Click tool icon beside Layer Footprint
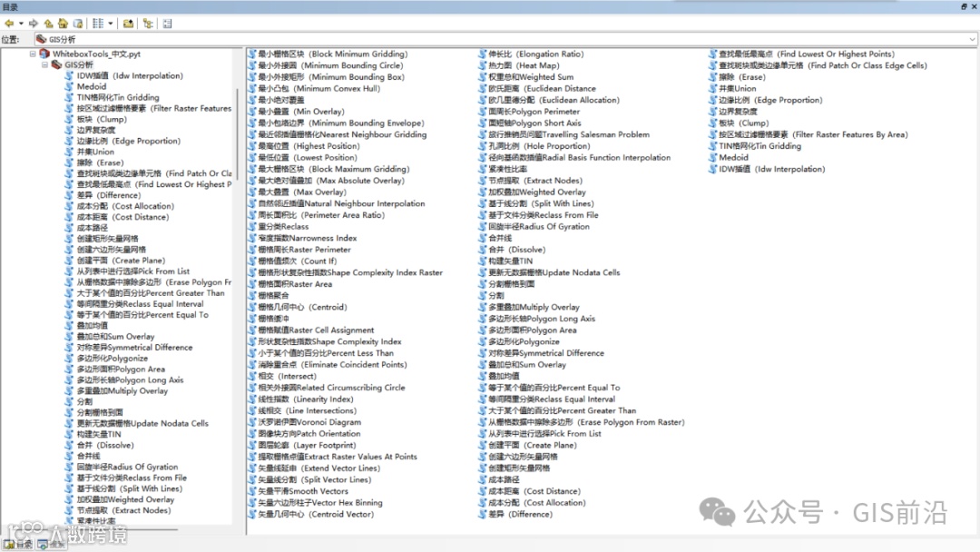The height and width of the screenshot is (552, 980). [252, 445]
